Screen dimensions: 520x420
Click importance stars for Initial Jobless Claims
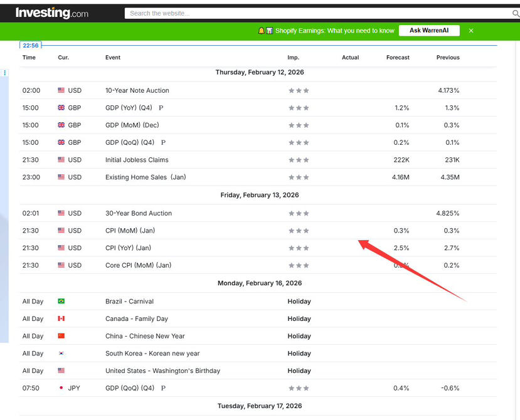pos(299,160)
